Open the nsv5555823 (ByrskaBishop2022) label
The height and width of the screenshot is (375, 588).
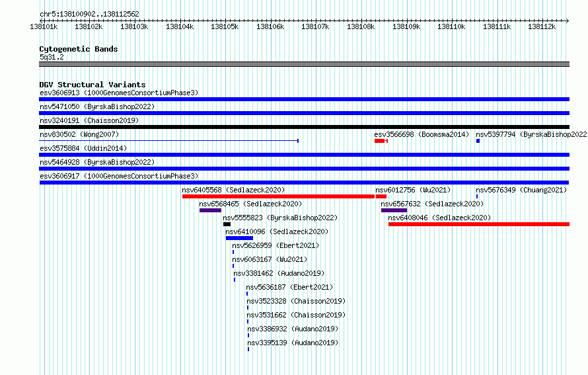280,218
